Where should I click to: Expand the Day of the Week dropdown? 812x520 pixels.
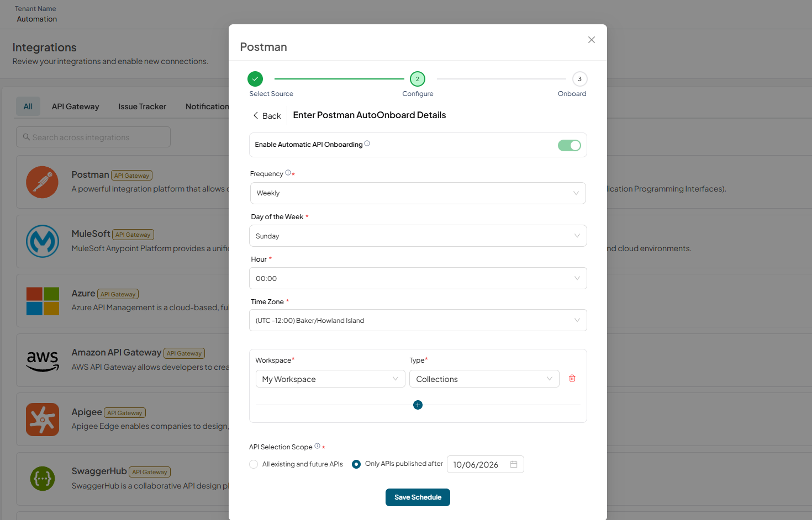pyautogui.click(x=418, y=236)
